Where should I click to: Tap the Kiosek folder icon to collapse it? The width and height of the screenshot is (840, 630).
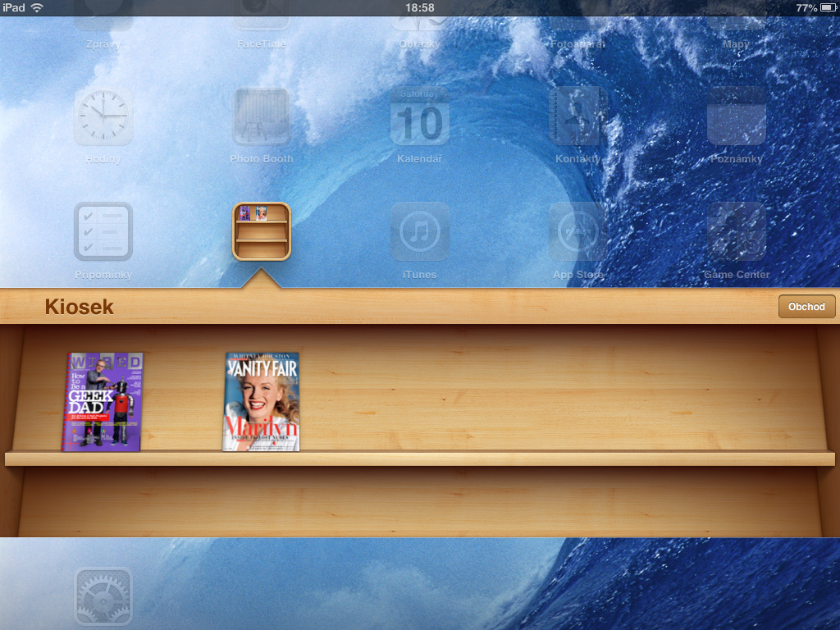(261, 232)
